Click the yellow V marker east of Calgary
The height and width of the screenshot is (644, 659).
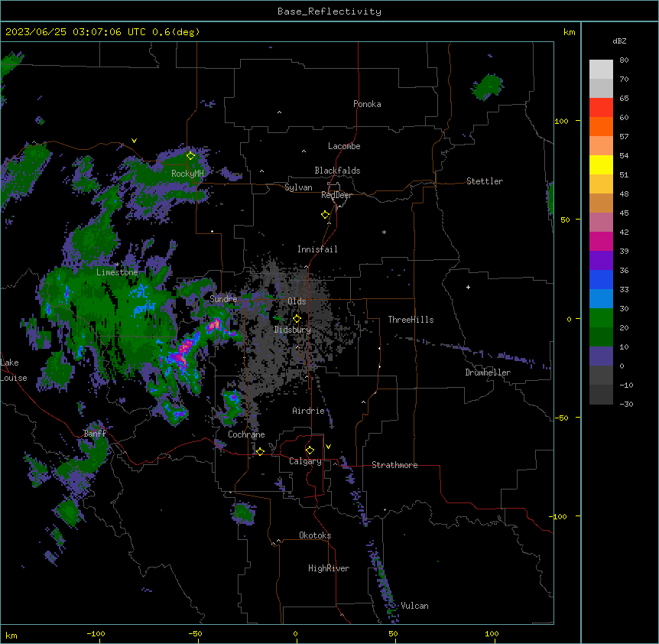coord(328,447)
